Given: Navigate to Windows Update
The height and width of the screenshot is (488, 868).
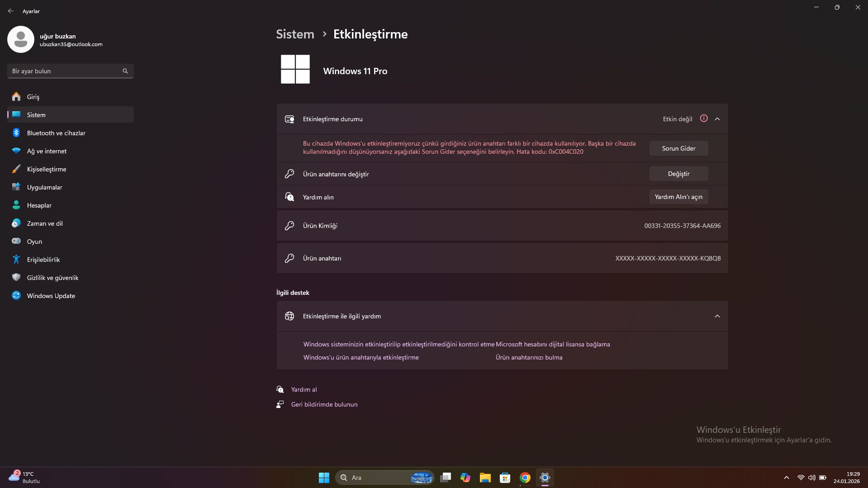Looking at the screenshot, I should pos(71,295).
